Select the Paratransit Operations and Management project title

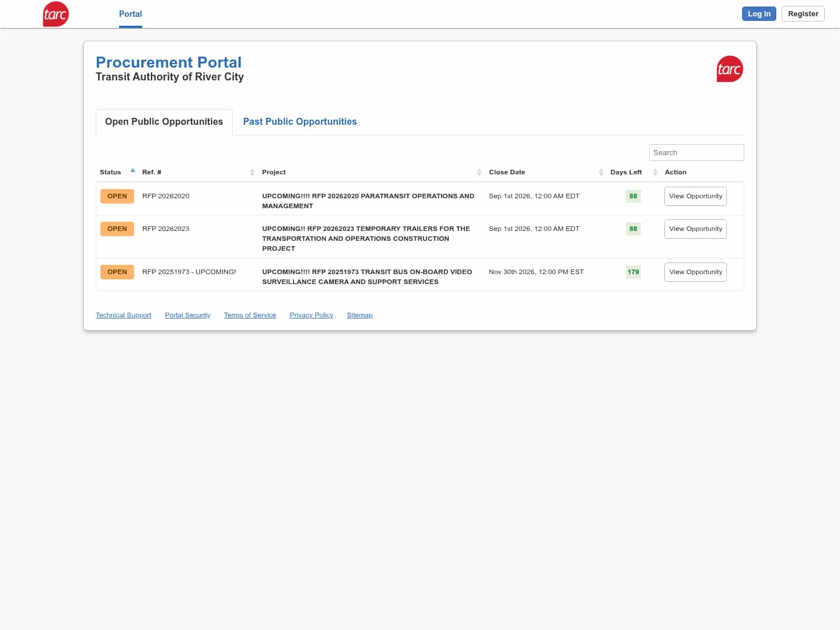pyautogui.click(x=368, y=201)
